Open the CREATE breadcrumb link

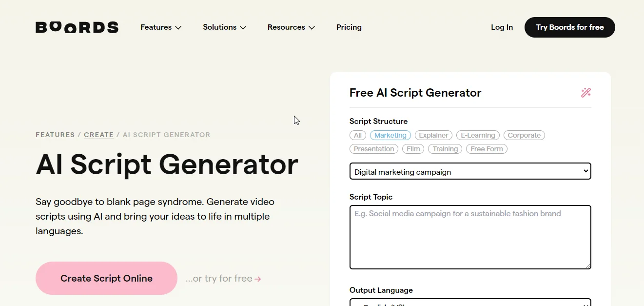99,135
